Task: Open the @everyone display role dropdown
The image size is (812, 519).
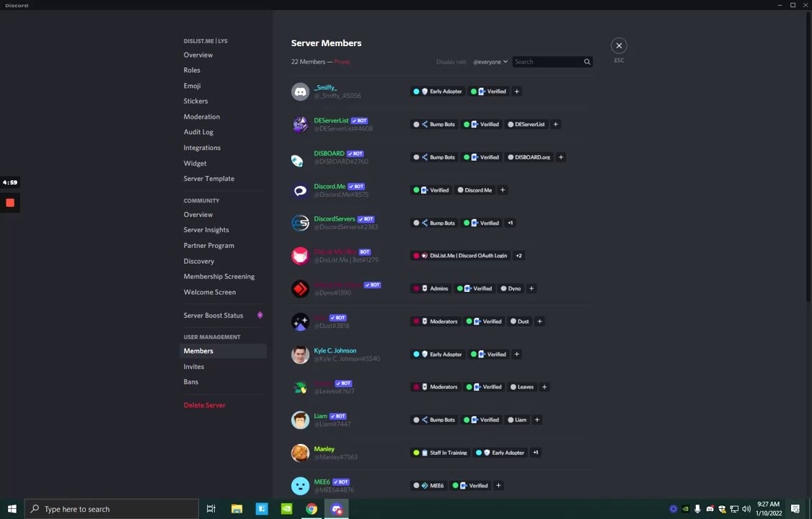Action: pos(490,61)
